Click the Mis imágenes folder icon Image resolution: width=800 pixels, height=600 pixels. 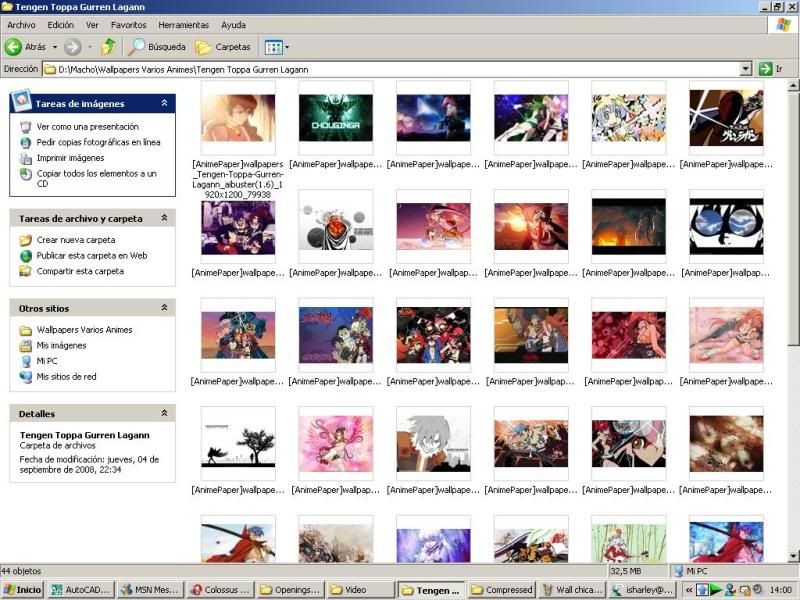pos(26,346)
